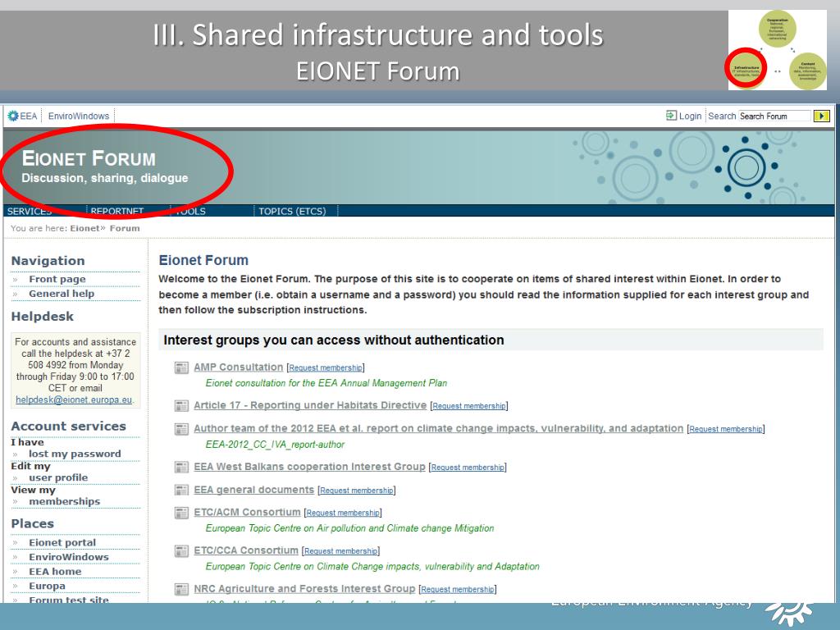Image resolution: width=840 pixels, height=630 pixels.
Task: Click the ETC/ACM Consortium group icon
Action: pyautogui.click(x=181, y=514)
